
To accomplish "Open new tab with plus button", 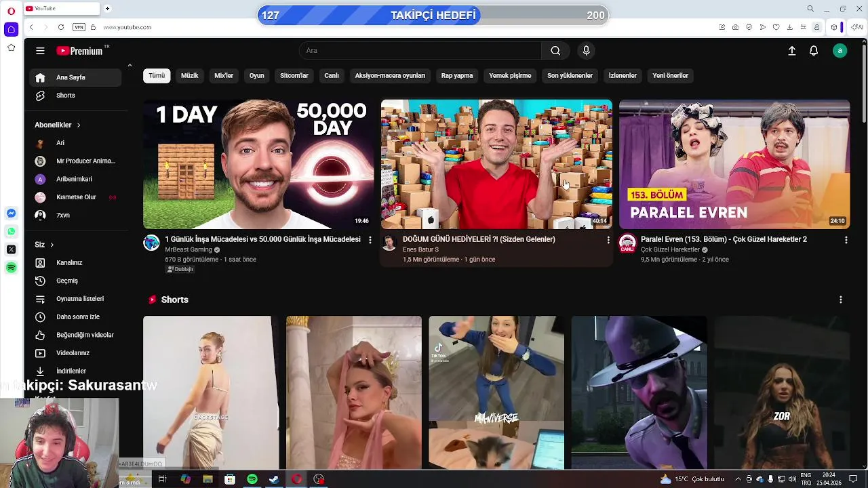I will [107, 8].
